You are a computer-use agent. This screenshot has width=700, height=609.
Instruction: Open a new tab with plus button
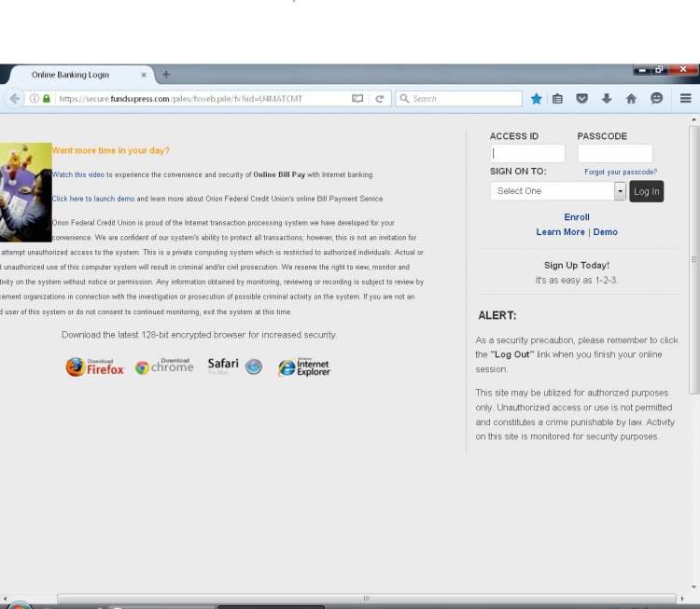point(166,75)
